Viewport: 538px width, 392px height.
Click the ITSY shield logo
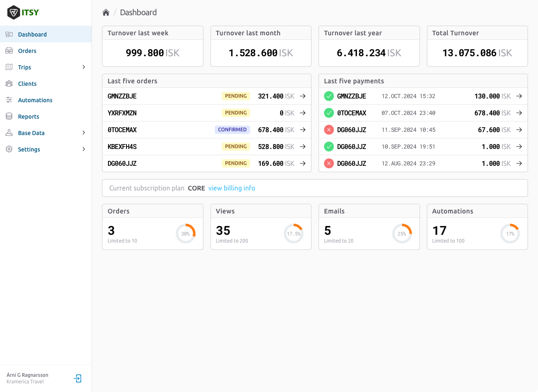(14, 12)
